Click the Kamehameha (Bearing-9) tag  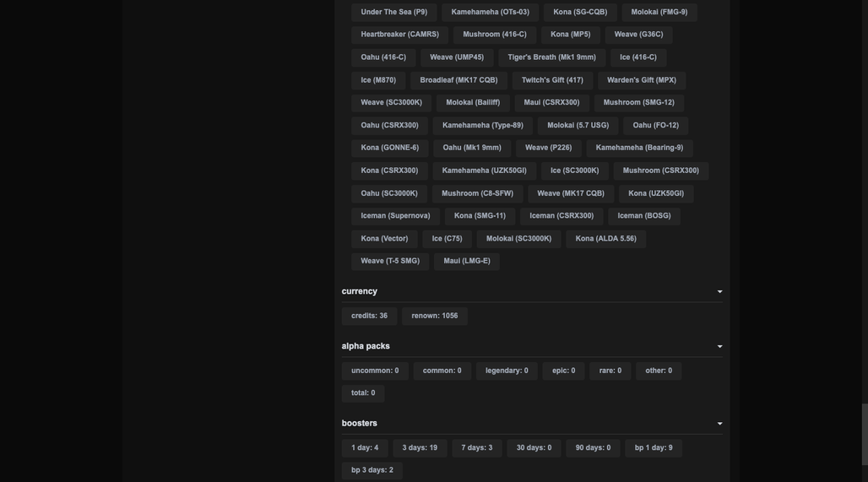point(639,148)
